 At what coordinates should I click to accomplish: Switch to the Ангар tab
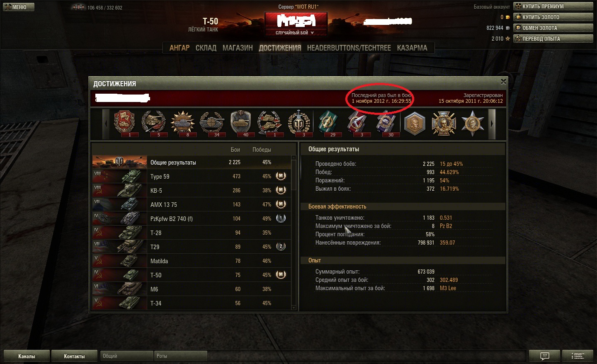point(180,48)
